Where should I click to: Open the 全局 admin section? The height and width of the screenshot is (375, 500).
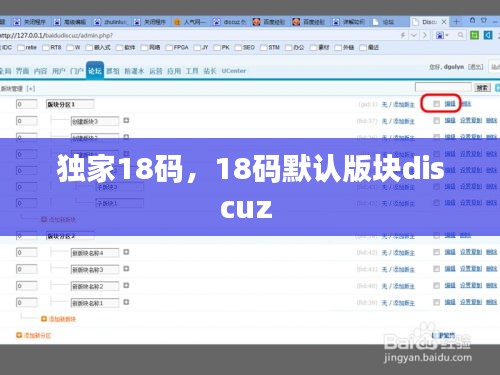point(6,71)
